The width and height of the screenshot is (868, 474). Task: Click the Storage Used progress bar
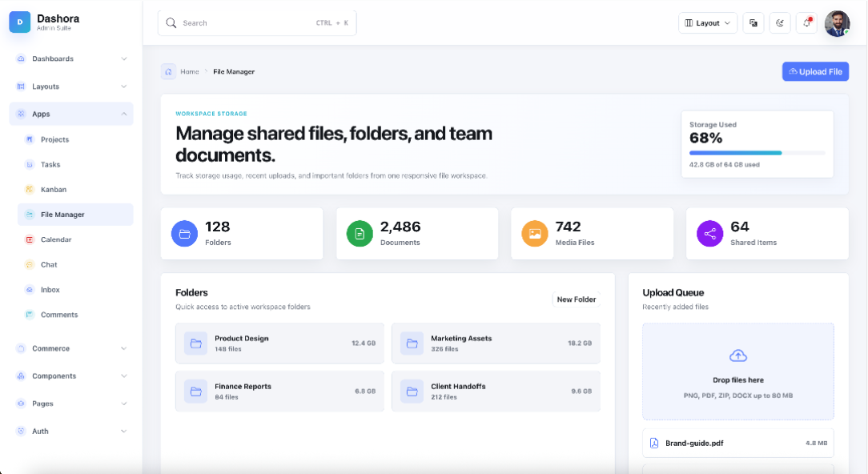757,153
